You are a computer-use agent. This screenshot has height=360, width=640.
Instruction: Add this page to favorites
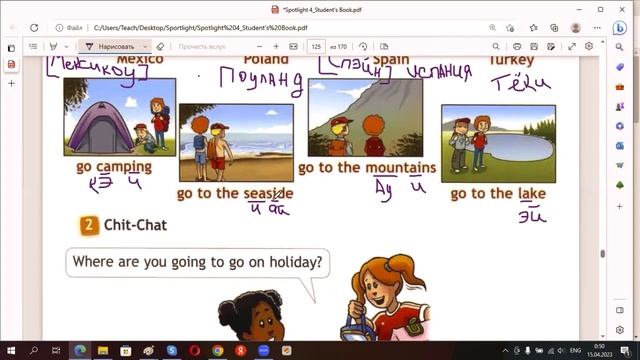pos(510,28)
